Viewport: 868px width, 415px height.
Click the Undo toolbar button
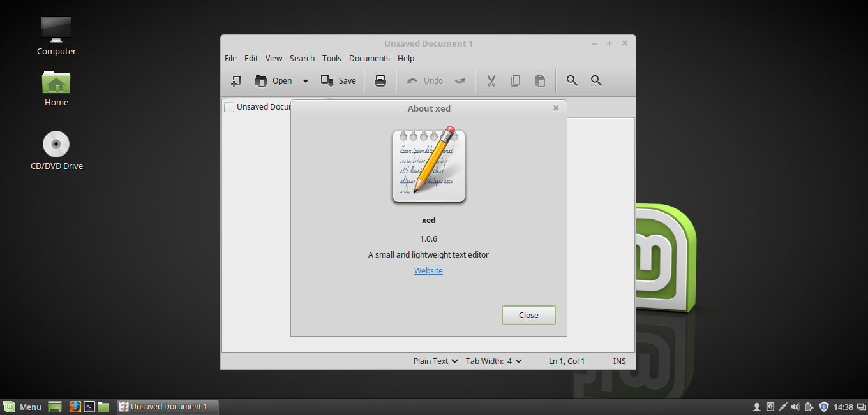pos(426,81)
